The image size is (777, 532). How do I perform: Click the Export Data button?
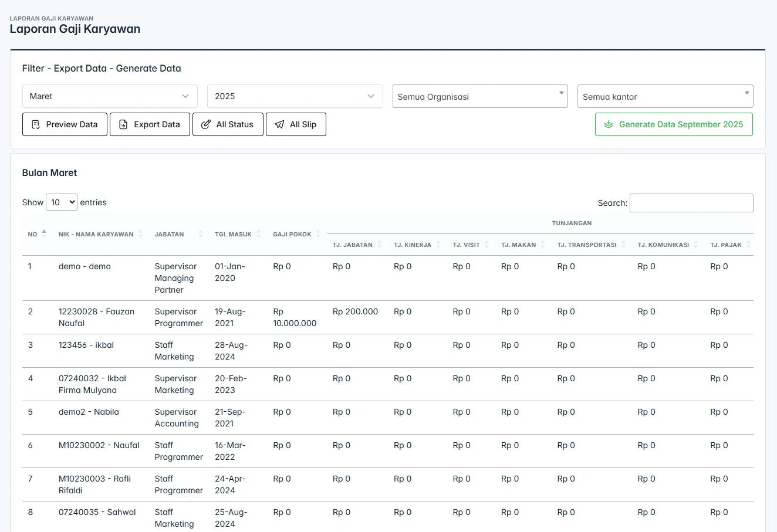(x=150, y=124)
